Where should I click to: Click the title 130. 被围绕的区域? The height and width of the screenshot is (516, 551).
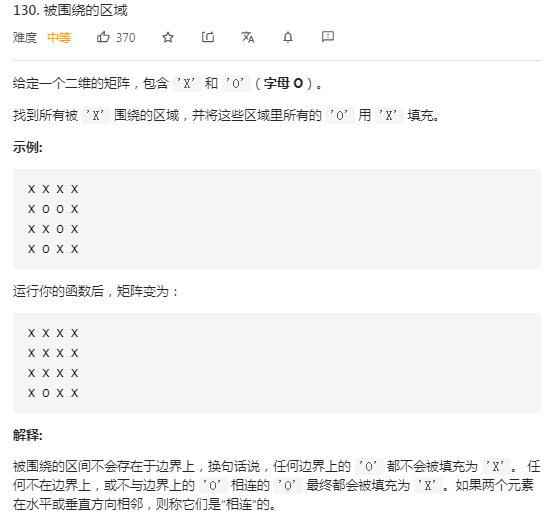click(70, 11)
